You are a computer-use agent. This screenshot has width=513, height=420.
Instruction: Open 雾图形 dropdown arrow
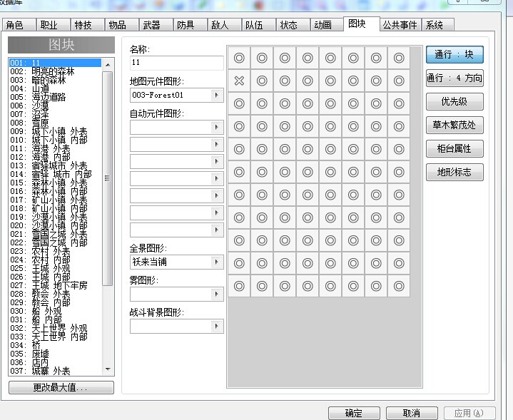tap(216, 294)
